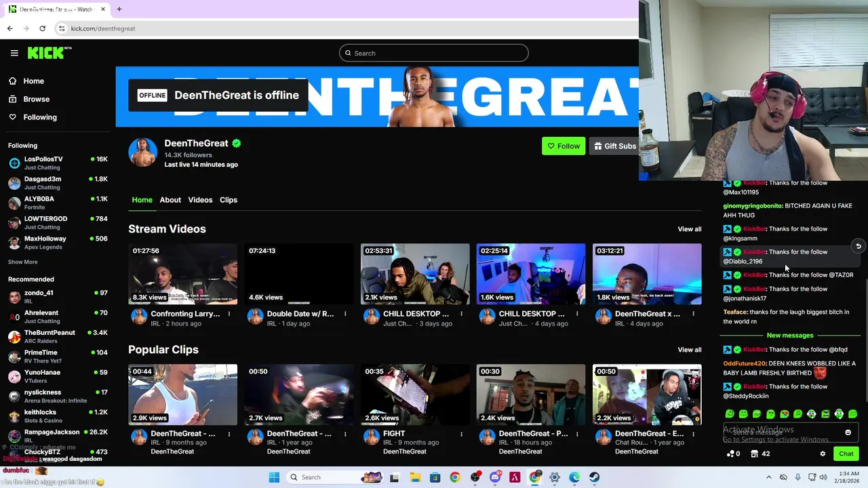The height and width of the screenshot is (488, 868).
Task: Follow DeenTheGreat channel
Action: (564, 146)
